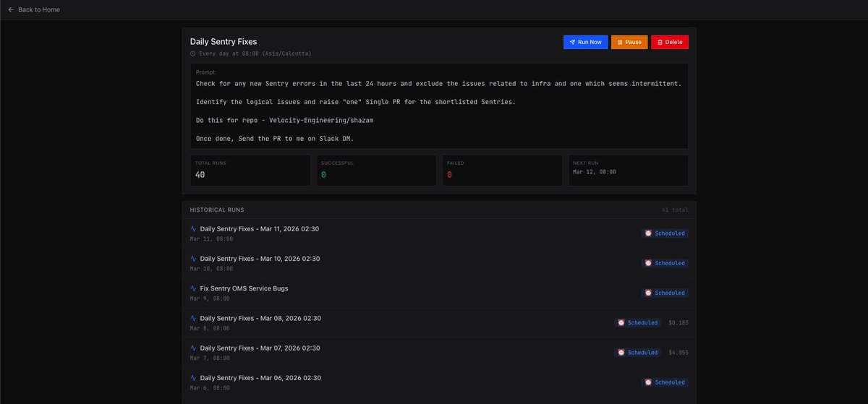The width and height of the screenshot is (868, 404).
Task: Click the Run Now button
Action: tap(585, 42)
